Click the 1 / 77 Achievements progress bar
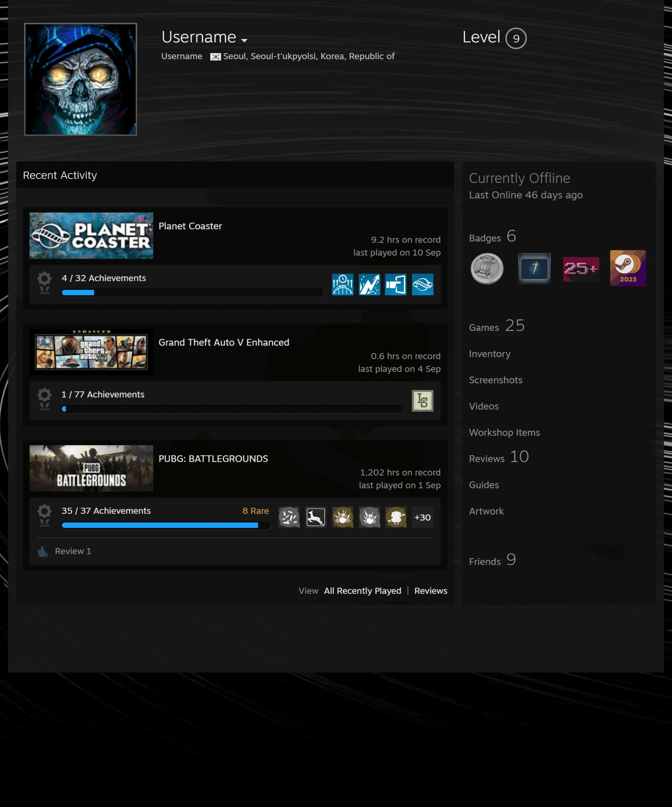This screenshot has height=807, width=672. (x=233, y=409)
